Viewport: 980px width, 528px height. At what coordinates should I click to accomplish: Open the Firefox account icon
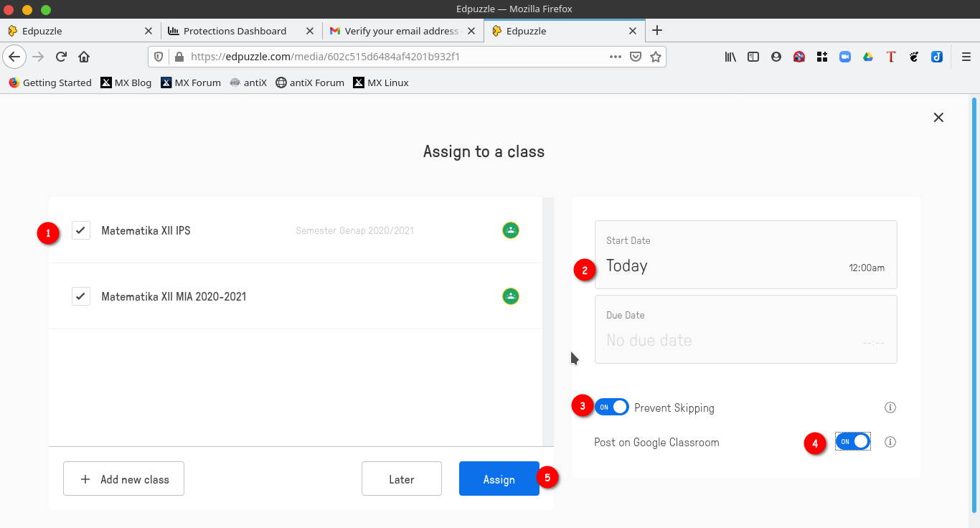[776, 57]
